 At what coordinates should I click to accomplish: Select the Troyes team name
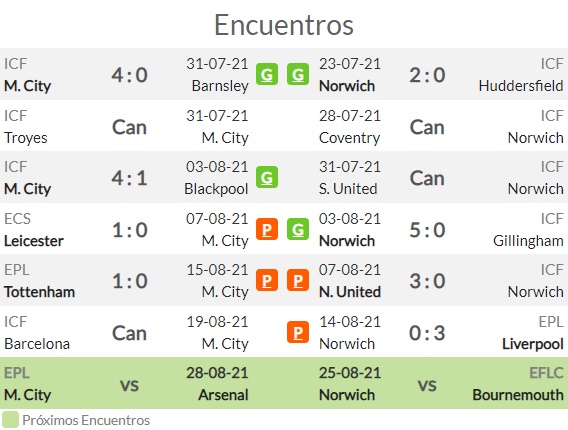click(26, 138)
